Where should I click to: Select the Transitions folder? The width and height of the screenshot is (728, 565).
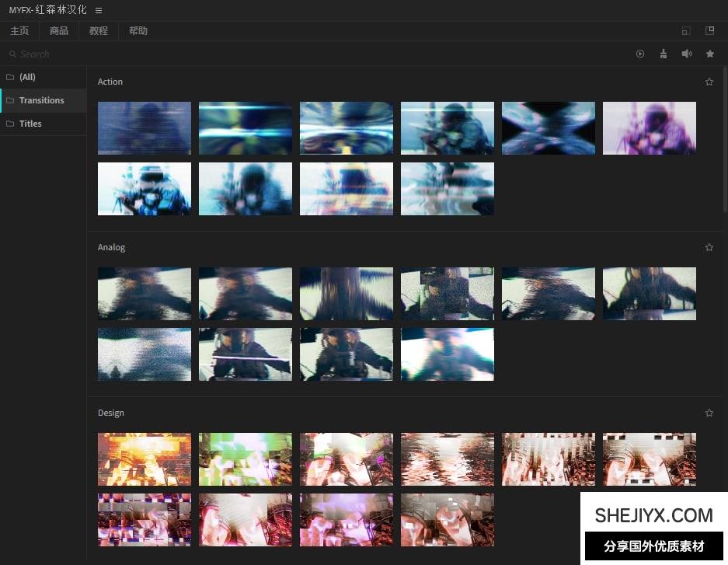[41, 100]
